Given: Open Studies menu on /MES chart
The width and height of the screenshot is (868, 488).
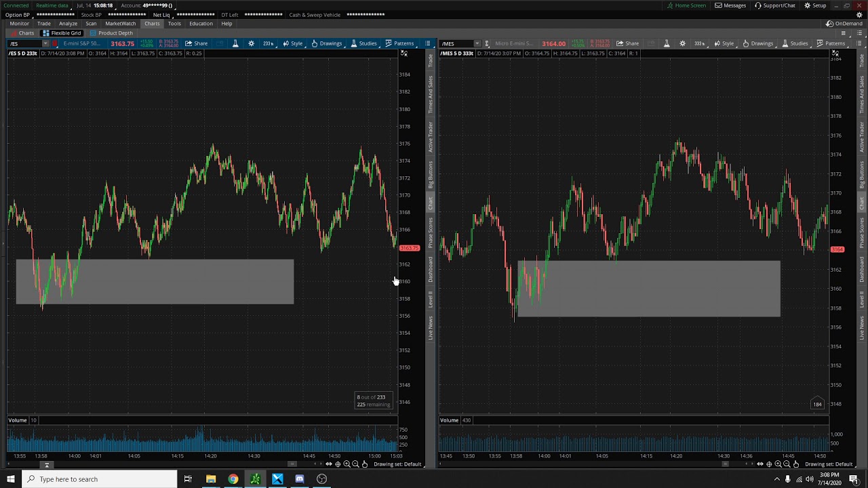Looking at the screenshot, I should pos(795,43).
